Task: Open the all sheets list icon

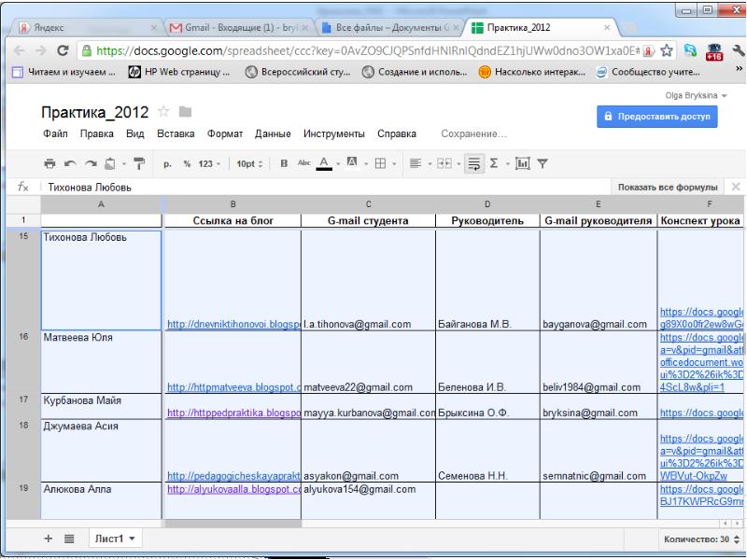Action: (x=69, y=539)
